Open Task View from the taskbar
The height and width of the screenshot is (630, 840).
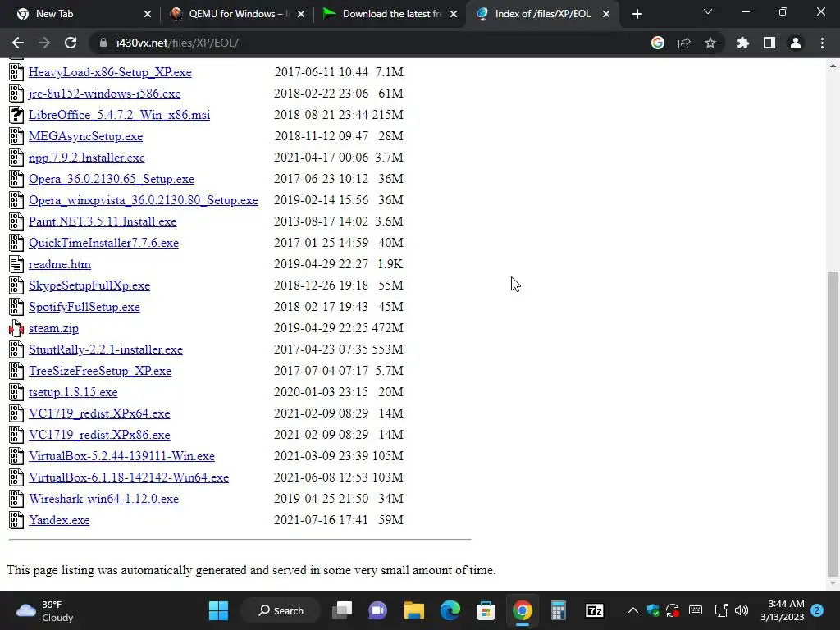pos(342,610)
